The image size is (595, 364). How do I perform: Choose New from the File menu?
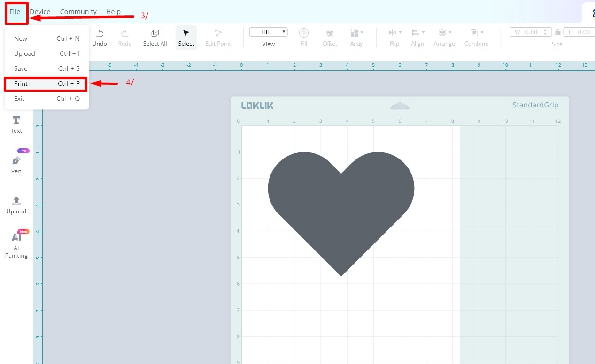click(47, 38)
